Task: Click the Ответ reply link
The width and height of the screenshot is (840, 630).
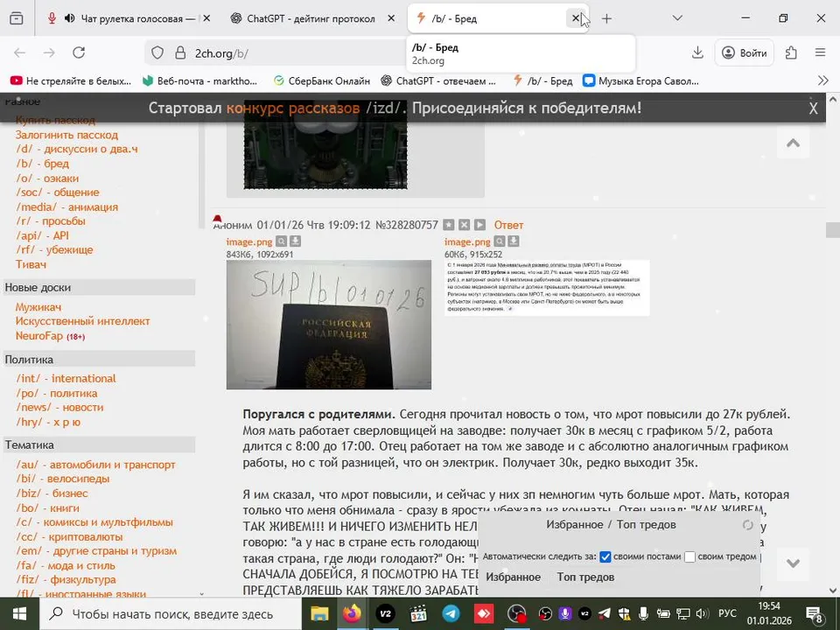Action: [x=508, y=225]
